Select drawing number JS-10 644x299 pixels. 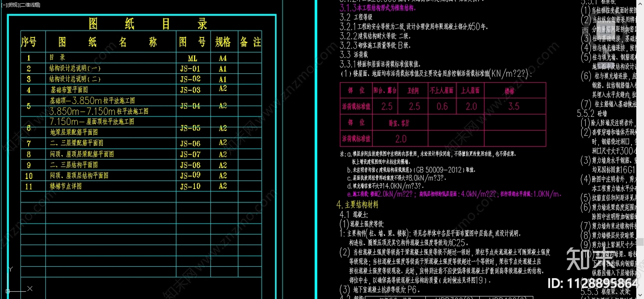190,186
